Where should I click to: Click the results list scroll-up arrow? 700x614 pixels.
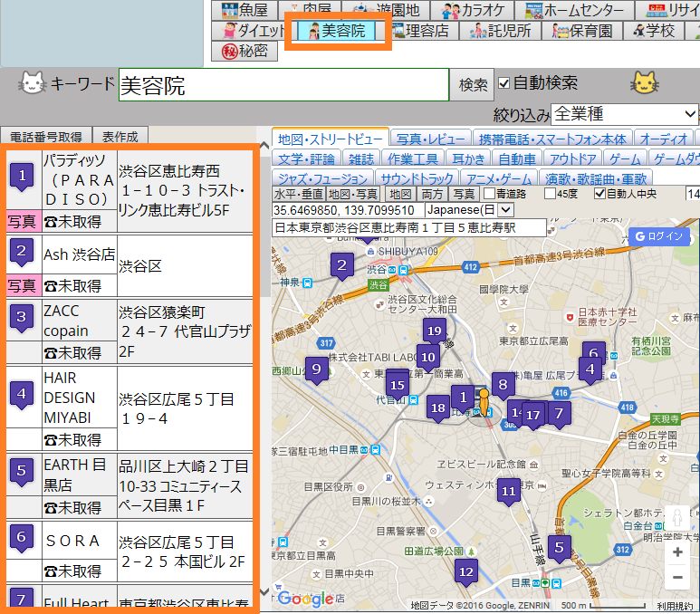coord(264,145)
